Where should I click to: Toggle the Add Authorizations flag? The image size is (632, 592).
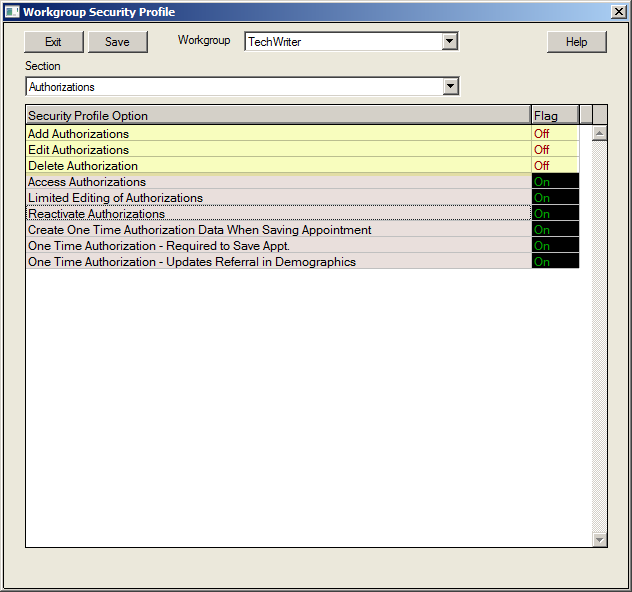tap(554, 134)
